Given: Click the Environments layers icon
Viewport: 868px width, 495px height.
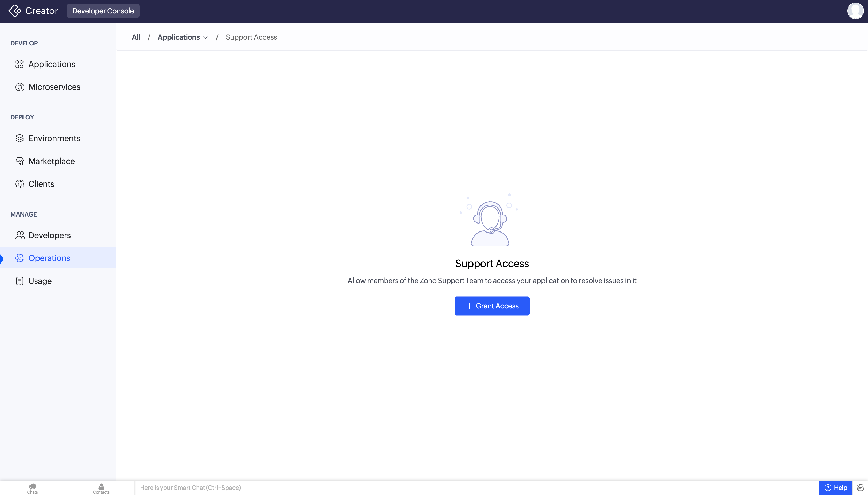Looking at the screenshot, I should click(20, 138).
